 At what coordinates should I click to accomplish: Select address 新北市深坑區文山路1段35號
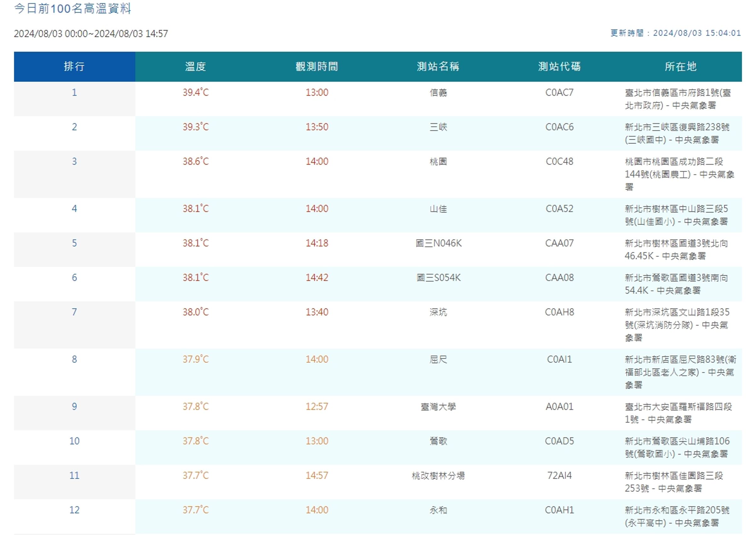677,319
